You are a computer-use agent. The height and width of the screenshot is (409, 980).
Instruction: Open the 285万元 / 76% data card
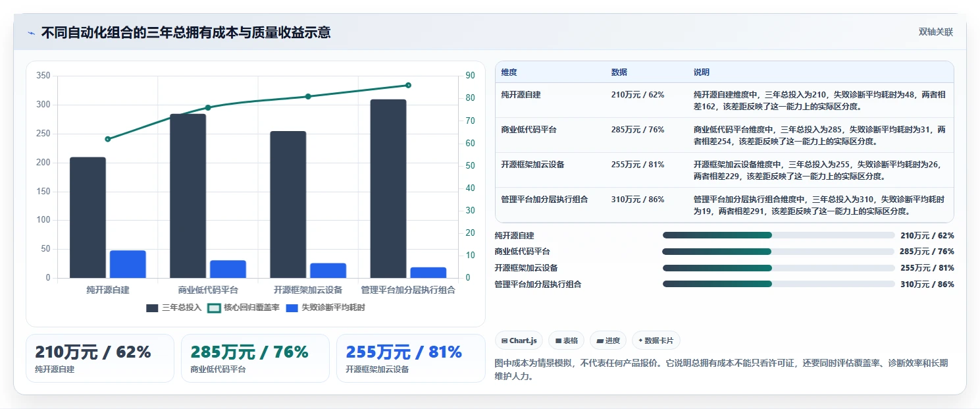[x=255, y=358]
